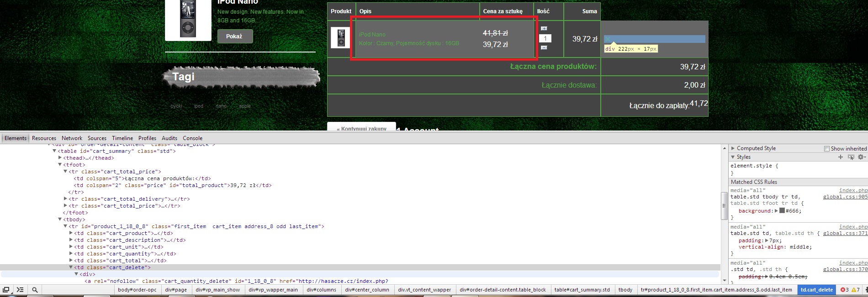Increase quantity with the plus icon
868x297 pixels.
(544, 29)
